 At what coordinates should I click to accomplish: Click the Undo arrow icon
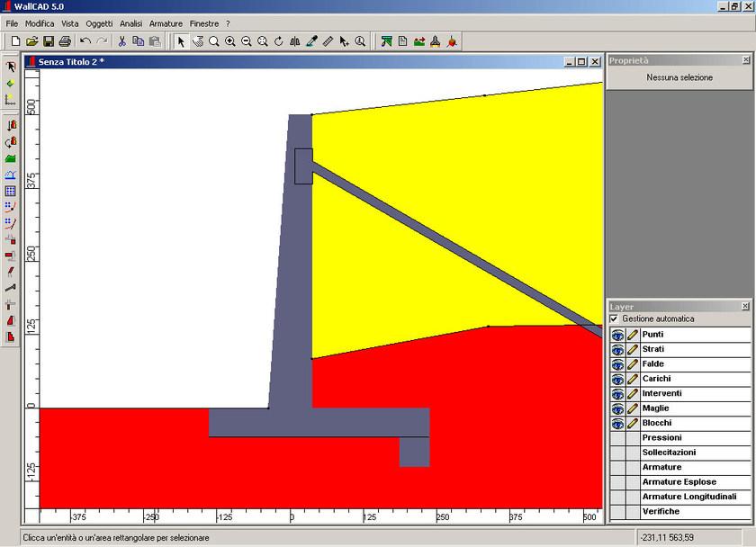coord(85,41)
